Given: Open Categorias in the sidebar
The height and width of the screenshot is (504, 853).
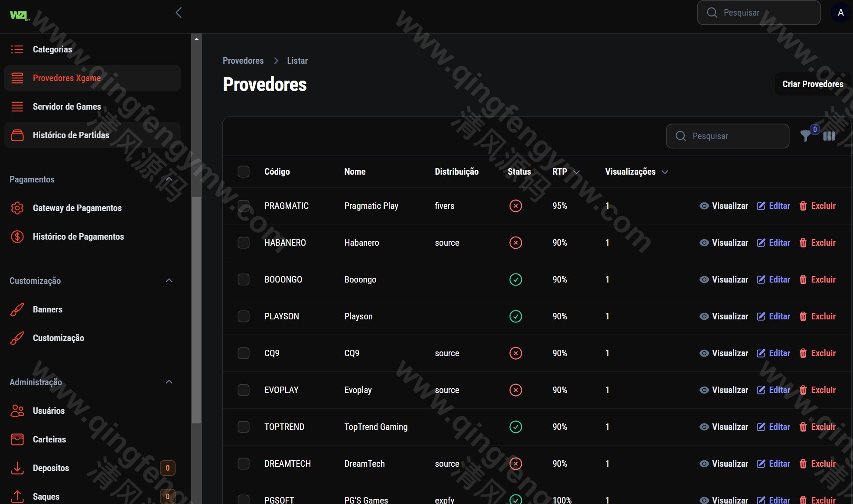Looking at the screenshot, I should click(92, 49).
